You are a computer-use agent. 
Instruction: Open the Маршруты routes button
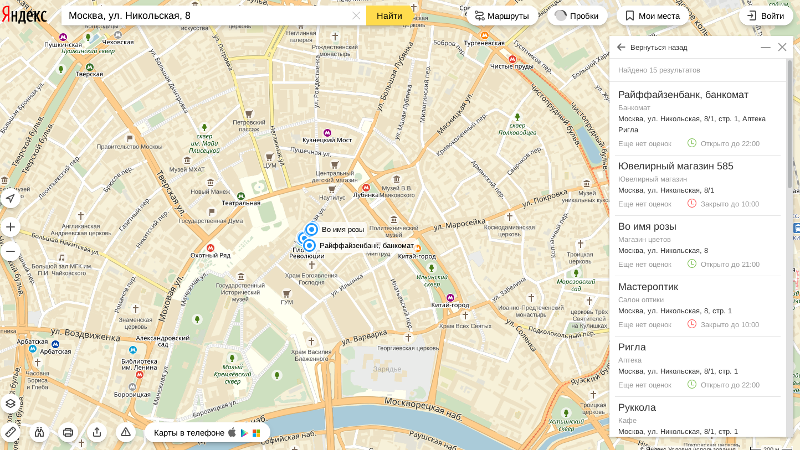click(502, 16)
